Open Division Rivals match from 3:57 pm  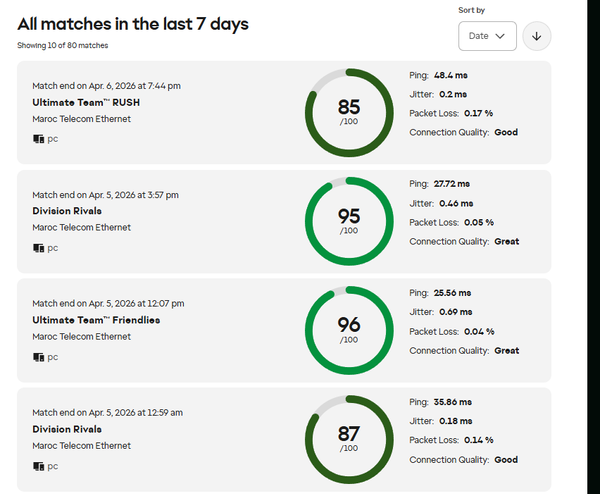[x=67, y=211]
